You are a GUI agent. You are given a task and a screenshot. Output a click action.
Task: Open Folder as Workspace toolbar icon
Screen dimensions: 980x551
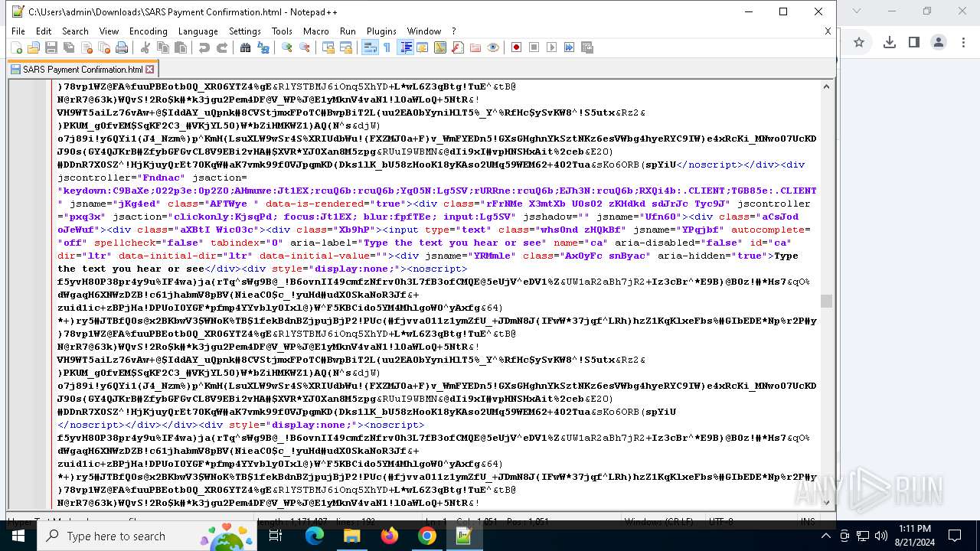[x=475, y=47]
